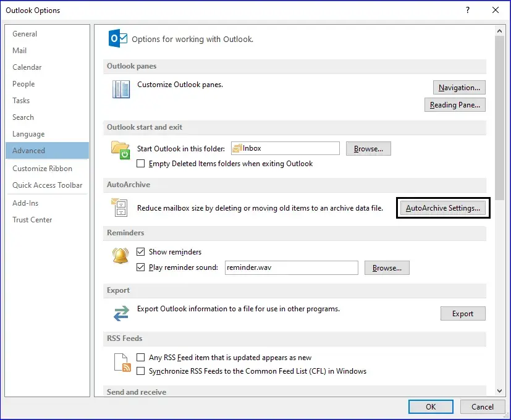Click the Export arrows icon
The height and width of the screenshot is (420, 511).
pyautogui.click(x=120, y=313)
